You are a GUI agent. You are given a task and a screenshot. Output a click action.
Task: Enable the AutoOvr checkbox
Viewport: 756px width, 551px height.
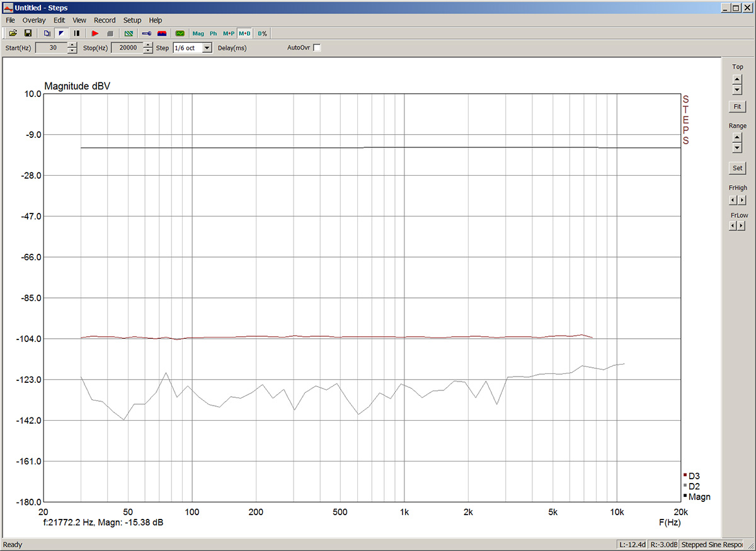(317, 48)
